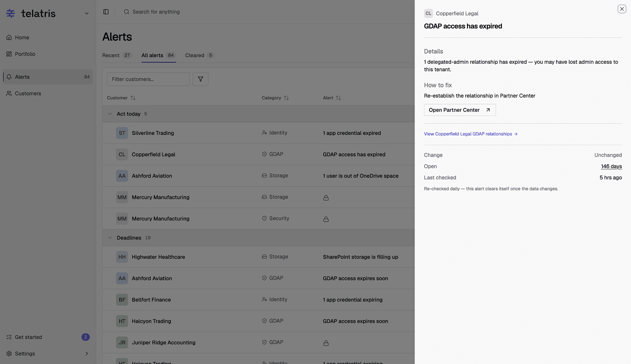Image resolution: width=631 pixels, height=364 pixels.
Task: Click Open Partner Center button
Action: coord(460,110)
